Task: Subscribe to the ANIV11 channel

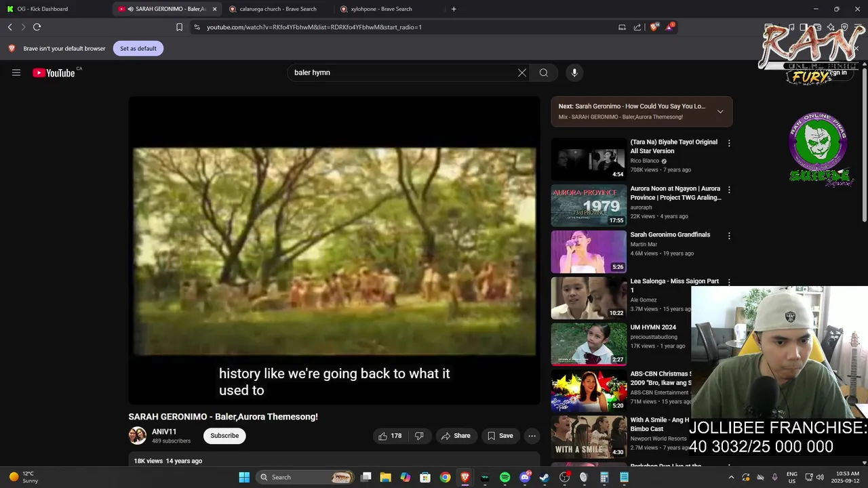Action: (224, 436)
